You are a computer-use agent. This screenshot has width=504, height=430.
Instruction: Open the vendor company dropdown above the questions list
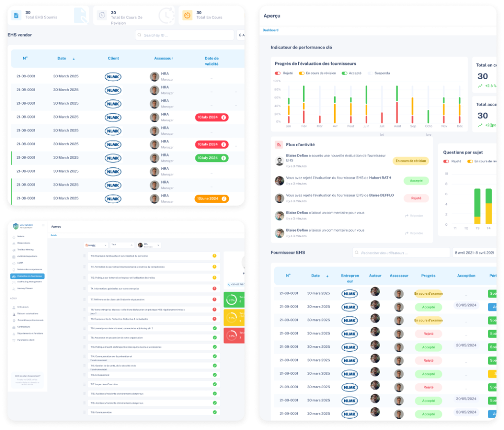click(95, 245)
